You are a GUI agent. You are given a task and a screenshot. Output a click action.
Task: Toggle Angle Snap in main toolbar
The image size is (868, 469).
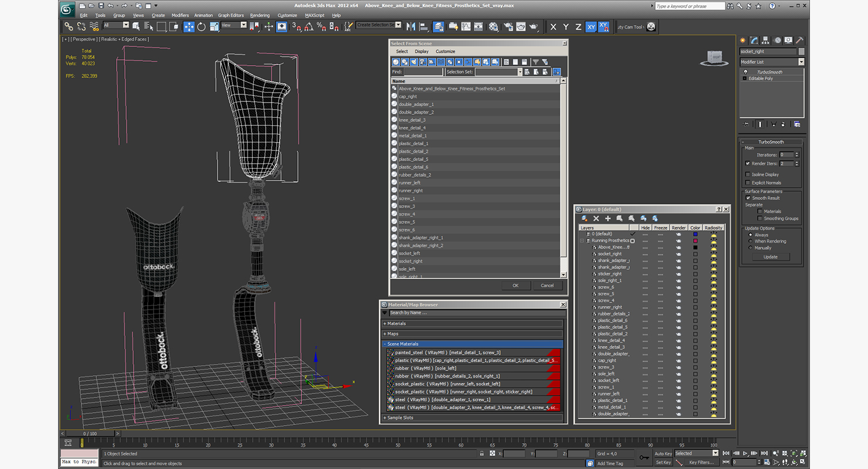tap(309, 26)
